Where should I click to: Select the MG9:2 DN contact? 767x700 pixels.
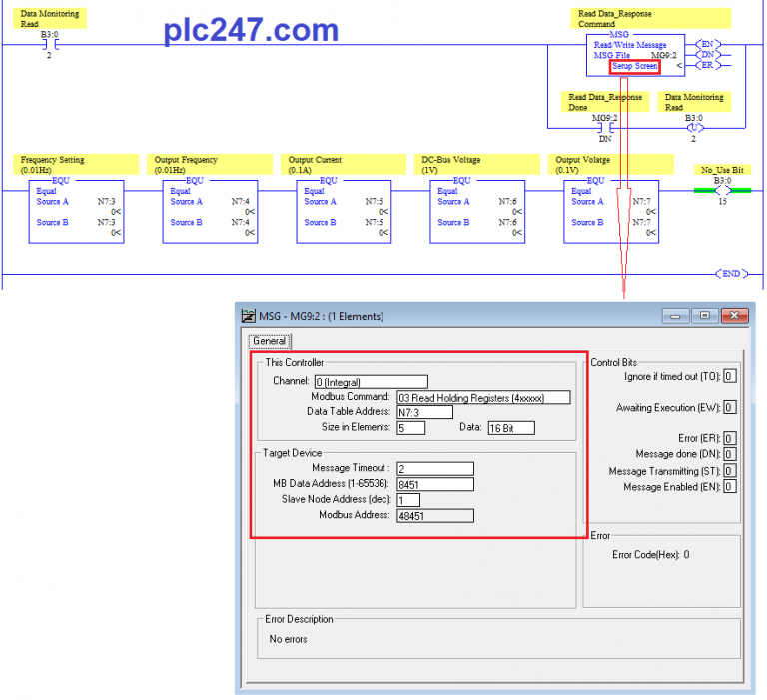tap(605, 128)
